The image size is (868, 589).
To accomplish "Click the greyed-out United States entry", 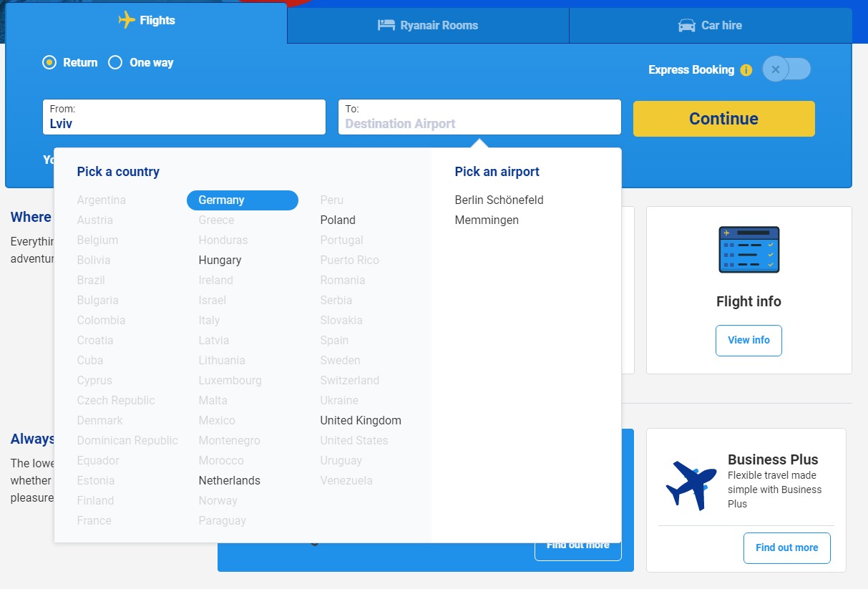I will 354,441.
